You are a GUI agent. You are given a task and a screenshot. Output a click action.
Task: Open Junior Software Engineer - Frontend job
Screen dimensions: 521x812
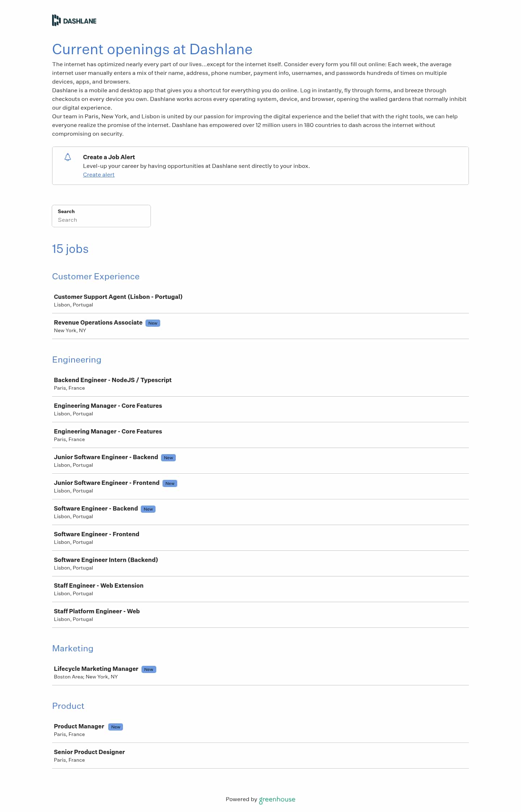(106, 483)
